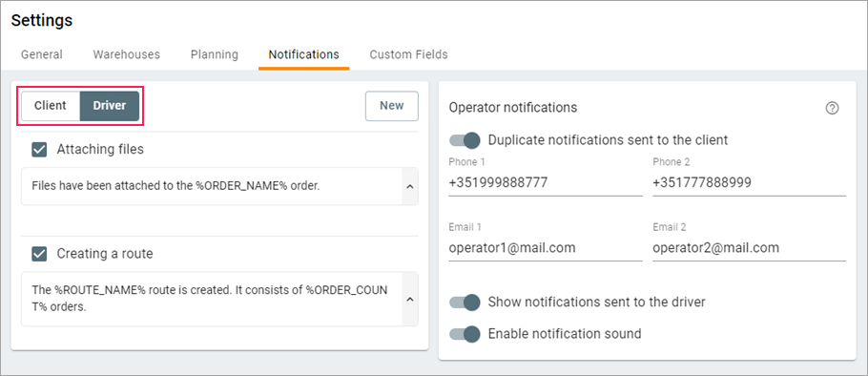Switch to Client notifications
Screen dimensions: 868x376
pos(51,106)
